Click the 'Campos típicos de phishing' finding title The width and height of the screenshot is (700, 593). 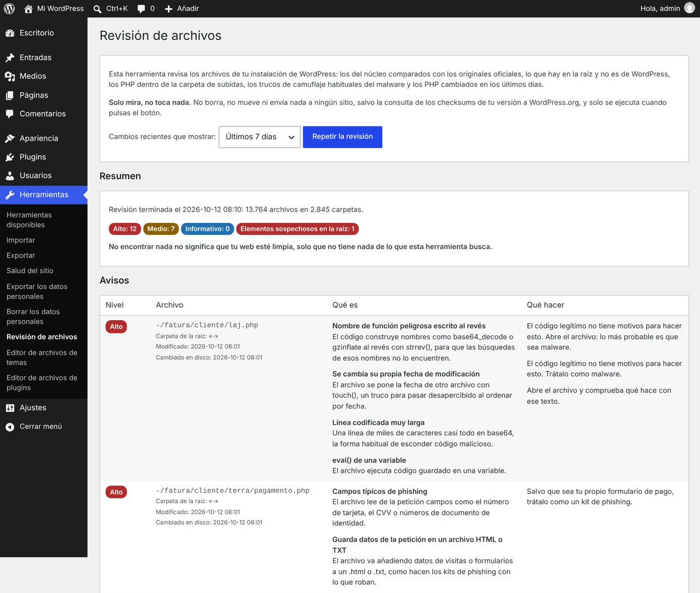(x=380, y=492)
